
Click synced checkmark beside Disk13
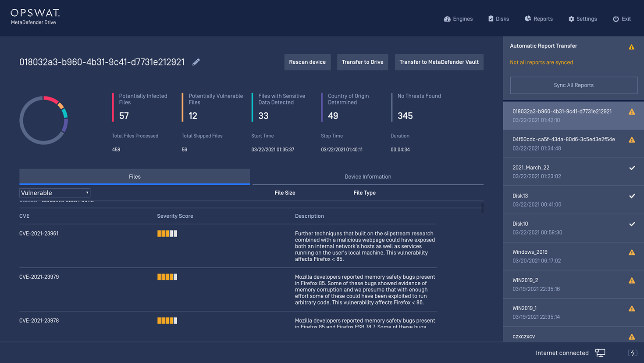pos(632,196)
